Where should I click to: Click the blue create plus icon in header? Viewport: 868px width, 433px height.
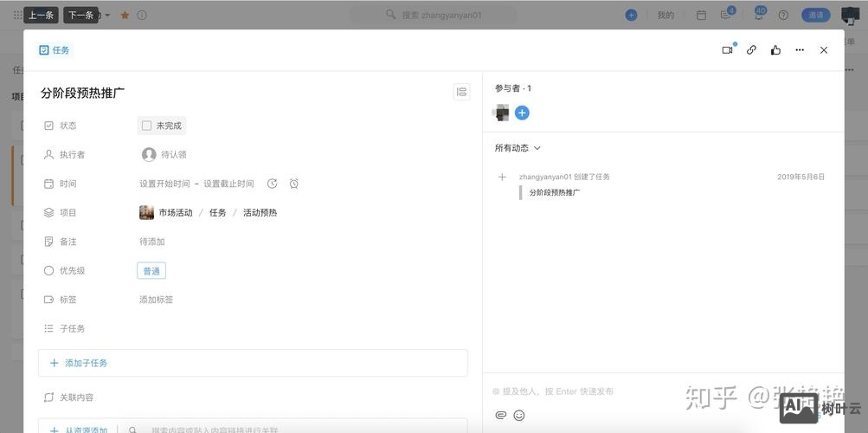pyautogui.click(x=631, y=15)
